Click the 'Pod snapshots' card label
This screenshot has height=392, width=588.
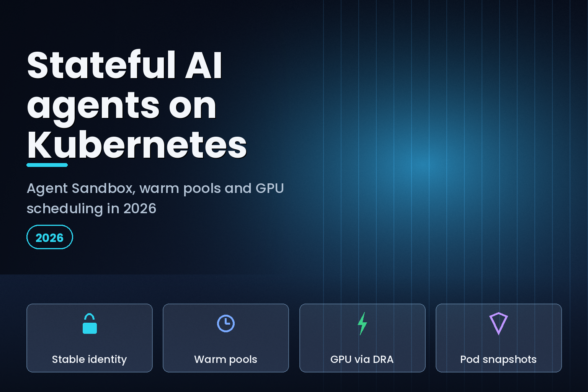(498, 359)
